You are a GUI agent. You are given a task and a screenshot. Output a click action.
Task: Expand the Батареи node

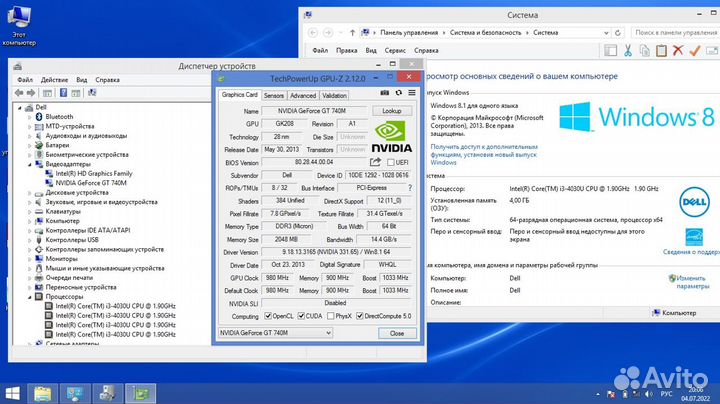pos(30,145)
